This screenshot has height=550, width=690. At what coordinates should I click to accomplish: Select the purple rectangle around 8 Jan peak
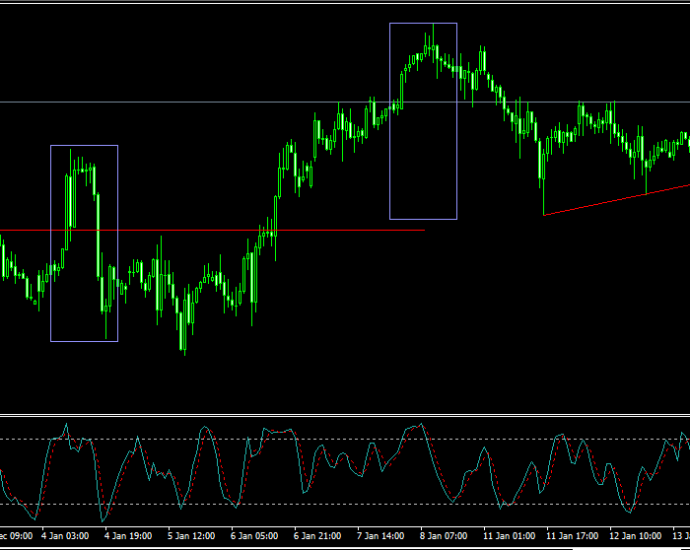click(423, 121)
